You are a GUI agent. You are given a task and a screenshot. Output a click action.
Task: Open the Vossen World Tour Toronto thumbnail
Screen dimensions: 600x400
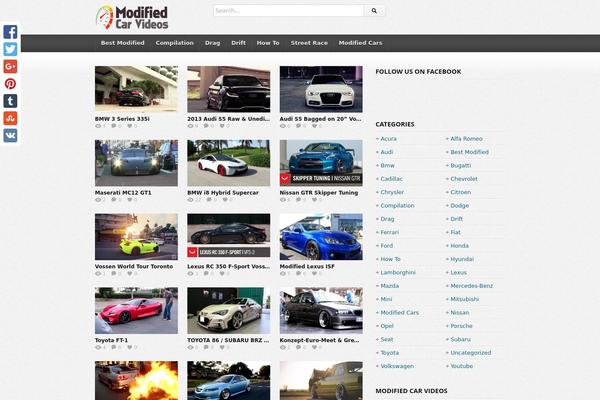click(136, 237)
